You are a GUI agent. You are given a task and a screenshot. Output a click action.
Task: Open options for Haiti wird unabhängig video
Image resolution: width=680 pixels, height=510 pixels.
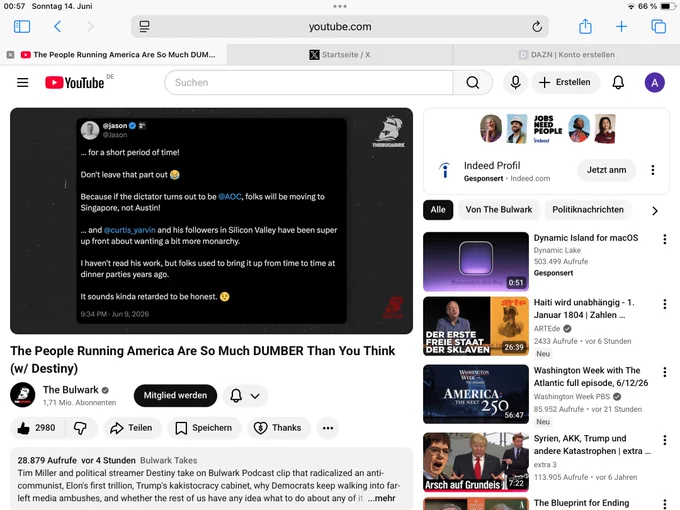tap(664, 304)
